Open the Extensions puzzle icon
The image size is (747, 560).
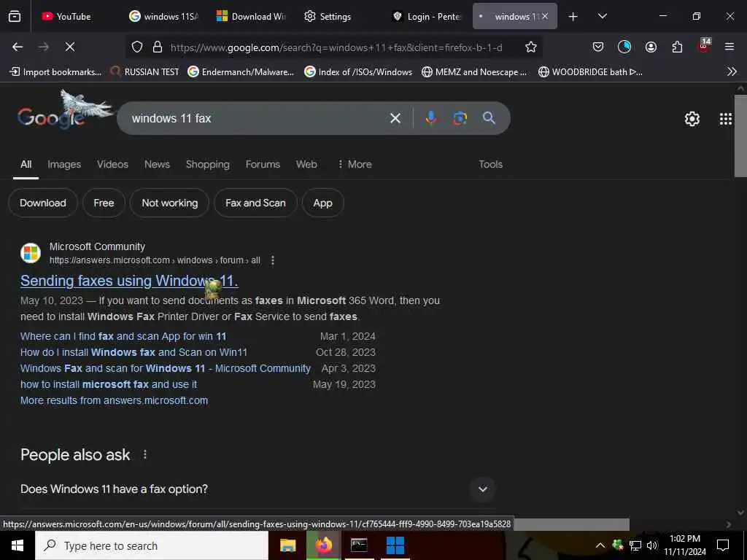pos(677,47)
